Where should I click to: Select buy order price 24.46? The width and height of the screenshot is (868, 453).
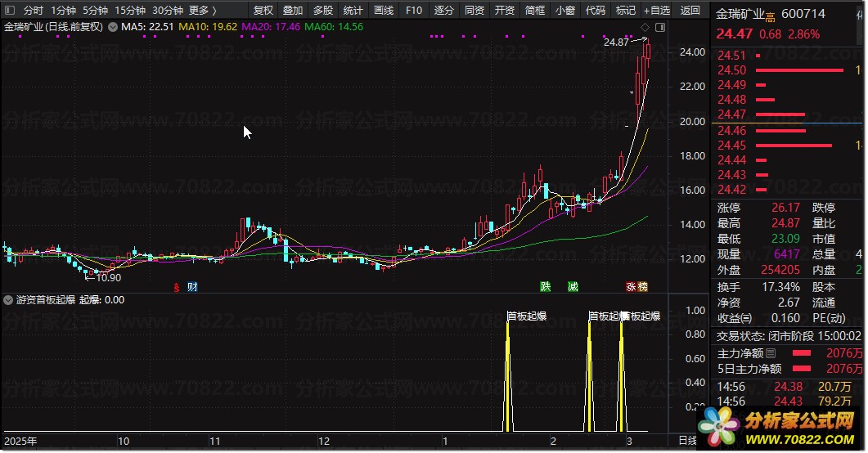click(732, 131)
